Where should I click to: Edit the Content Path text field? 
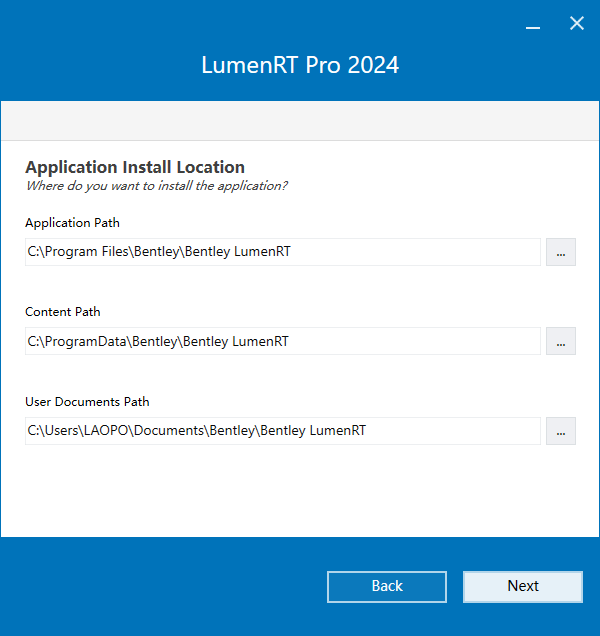[283, 341]
